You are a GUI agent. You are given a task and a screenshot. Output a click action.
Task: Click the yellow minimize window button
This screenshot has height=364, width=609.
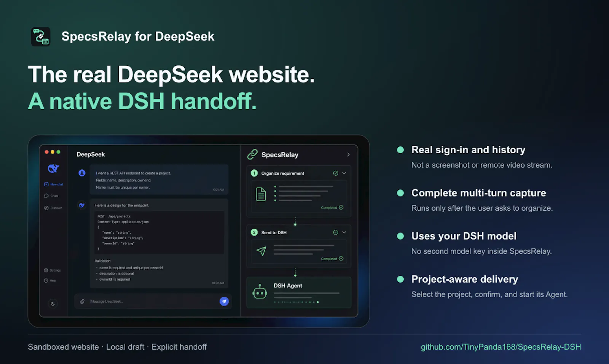53,152
